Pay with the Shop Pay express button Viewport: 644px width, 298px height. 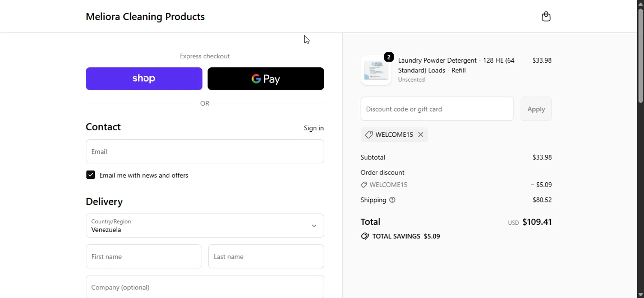[144, 78]
